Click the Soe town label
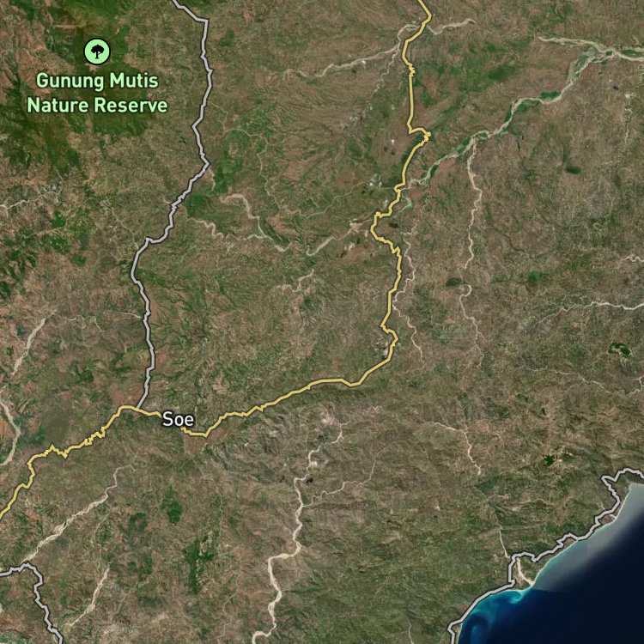This screenshot has height=644, width=644. click(x=178, y=420)
